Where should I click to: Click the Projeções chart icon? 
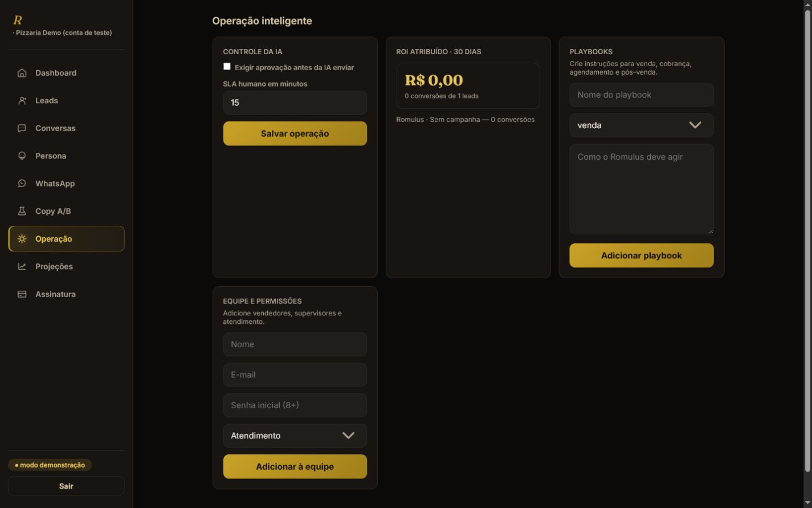(x=22, y=266)
